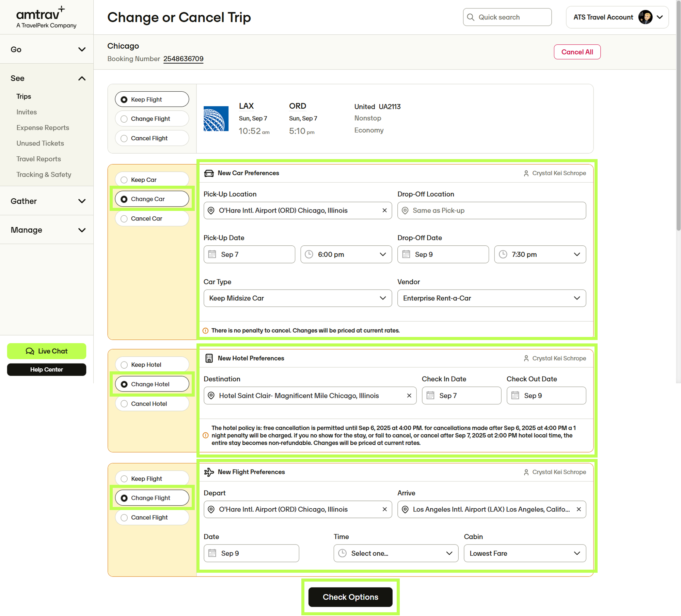Clear the Depart airport with the X icon
Viewport: 681px width, 616px height.
pyautogui.click(x=384, y=509)
